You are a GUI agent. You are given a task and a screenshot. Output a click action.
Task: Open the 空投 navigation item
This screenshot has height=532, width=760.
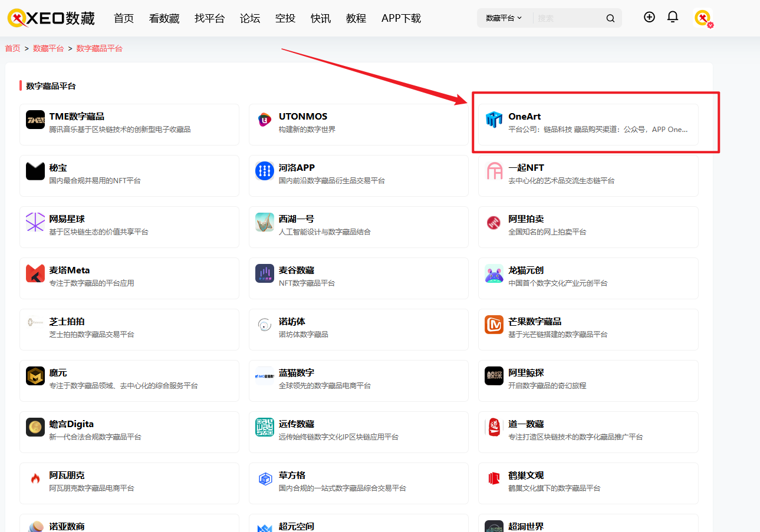click(285, 18)
